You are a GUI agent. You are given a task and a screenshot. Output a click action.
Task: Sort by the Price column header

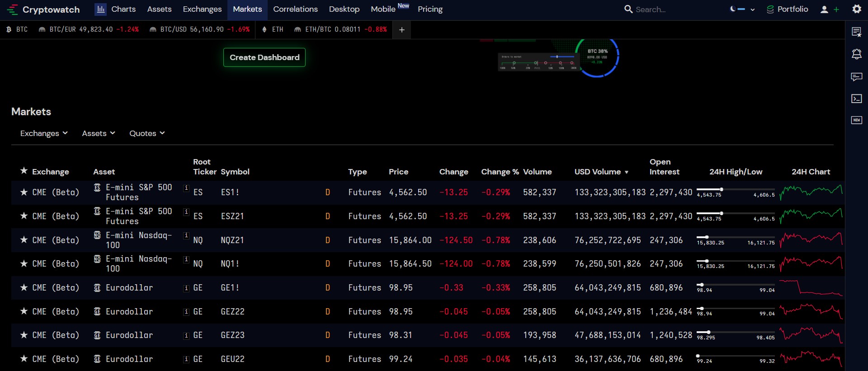pyautogui.click(x=398, y=172)
